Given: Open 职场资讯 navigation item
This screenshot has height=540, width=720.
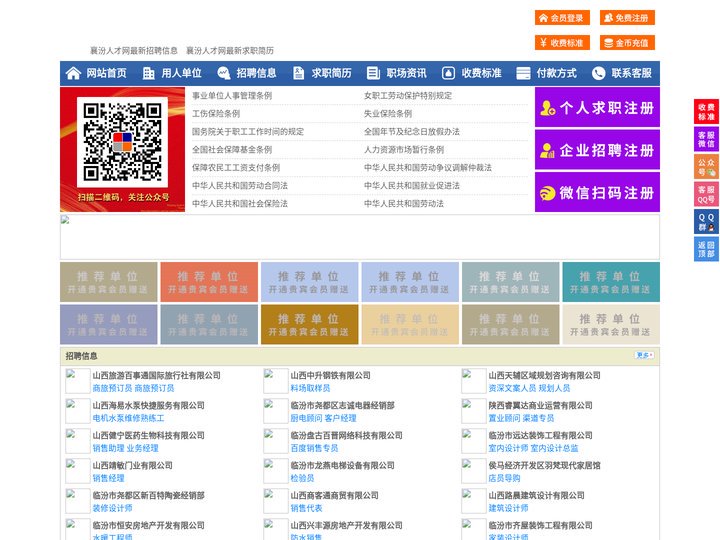Looking at the screenshot, I should (406, 73).
